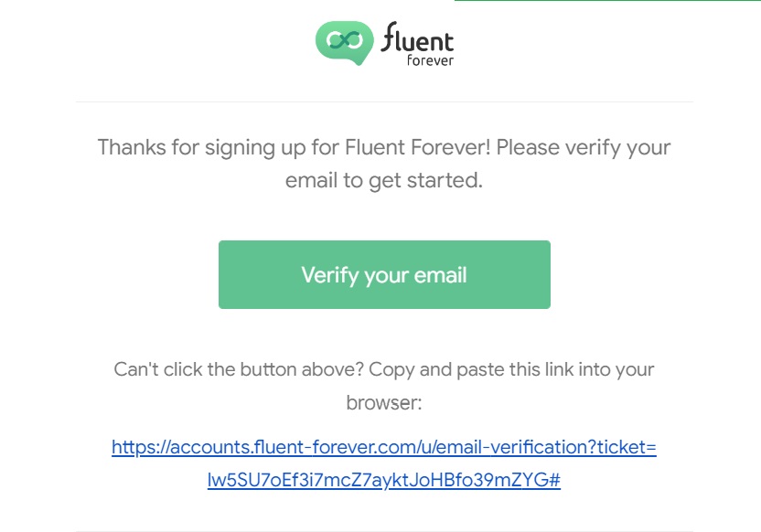Click the "Thanks for signing up" sentence
Screen dimensions: 761x532
pyautogui.click(x=220, y=147)
